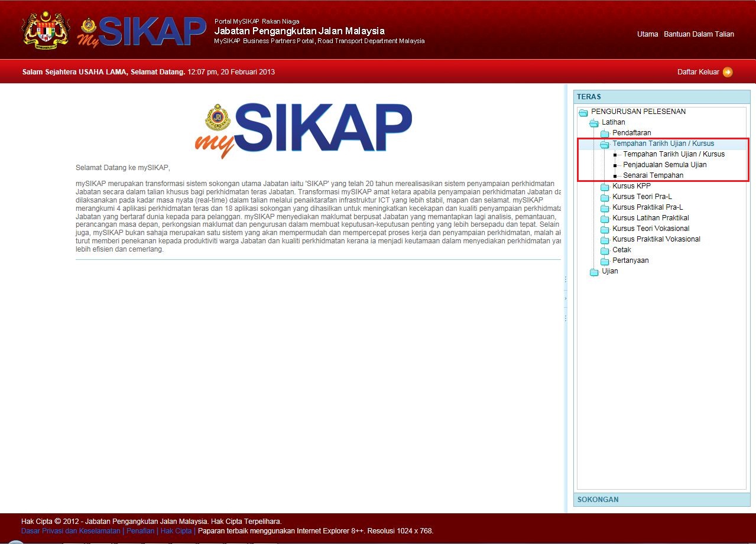Expand the Pertanyaan node label
756x544 pixels.
630,260
